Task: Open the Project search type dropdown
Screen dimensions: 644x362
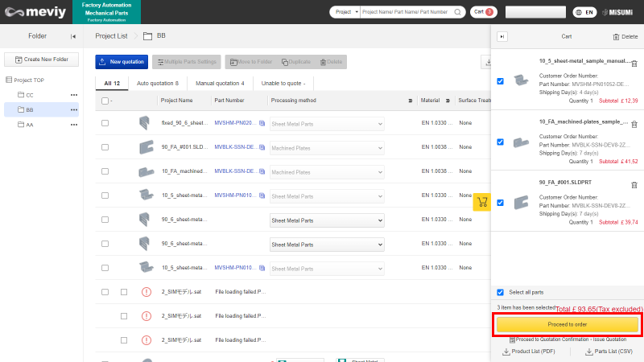Action: [345, 12]
